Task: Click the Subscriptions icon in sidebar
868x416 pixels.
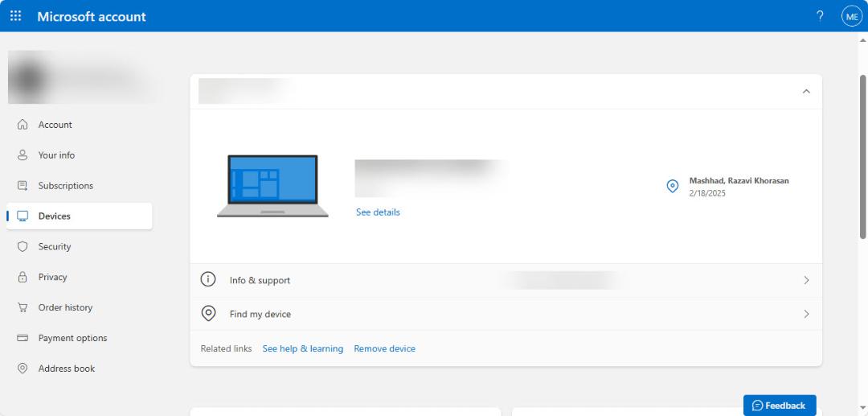Action: [x=23, y=186]
